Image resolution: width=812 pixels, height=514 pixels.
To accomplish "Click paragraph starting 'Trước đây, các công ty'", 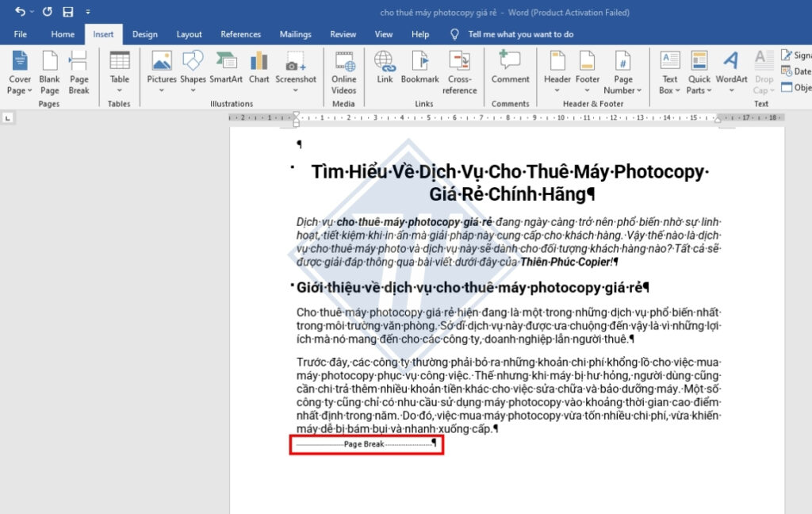I will click(x=508, y=395).
